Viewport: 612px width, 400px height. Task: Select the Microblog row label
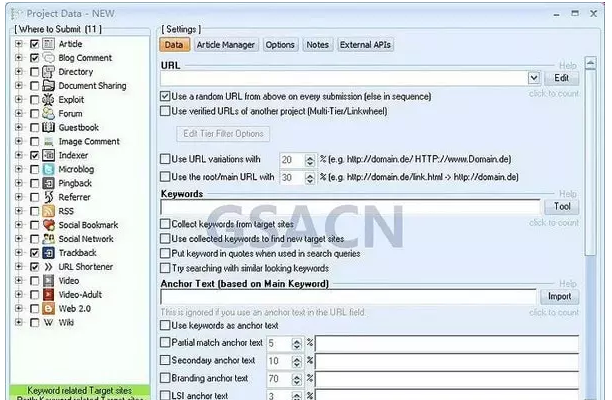76,169
